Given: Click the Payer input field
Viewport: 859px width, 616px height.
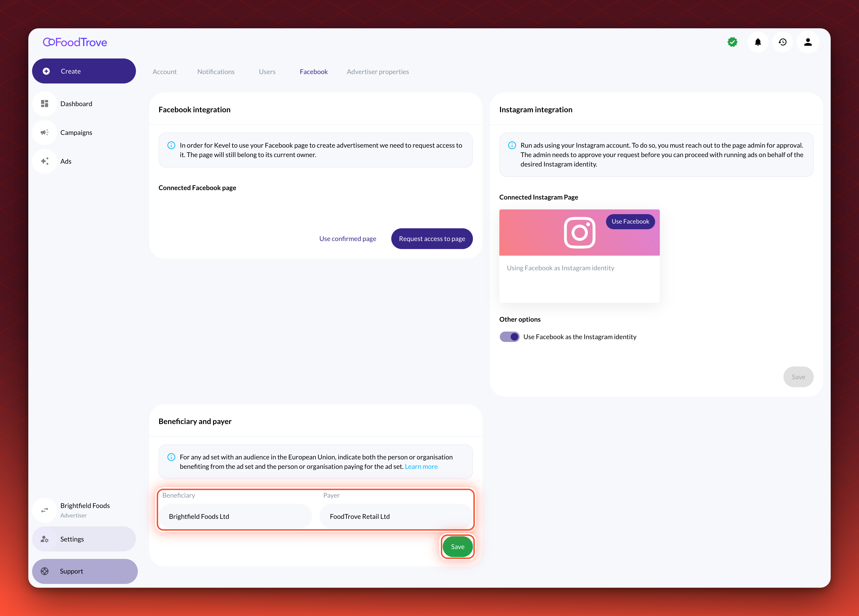Looking at the screenshot, I should coord(396,516).
